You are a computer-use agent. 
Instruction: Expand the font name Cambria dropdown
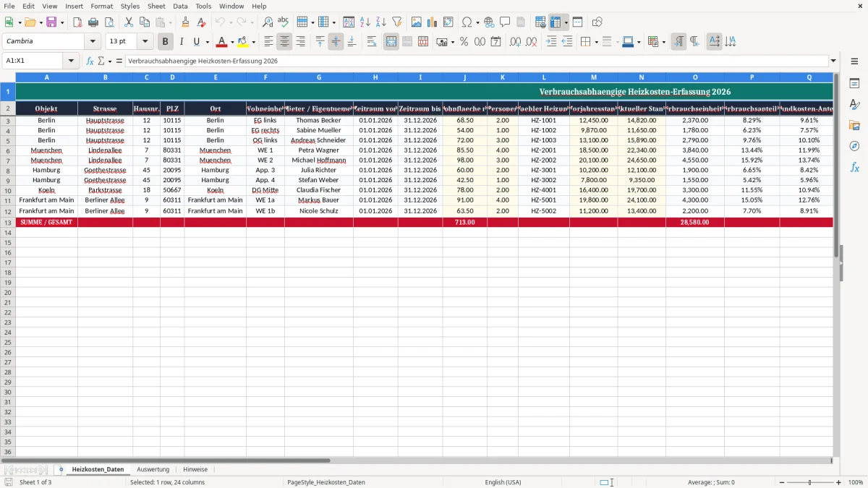93,42
